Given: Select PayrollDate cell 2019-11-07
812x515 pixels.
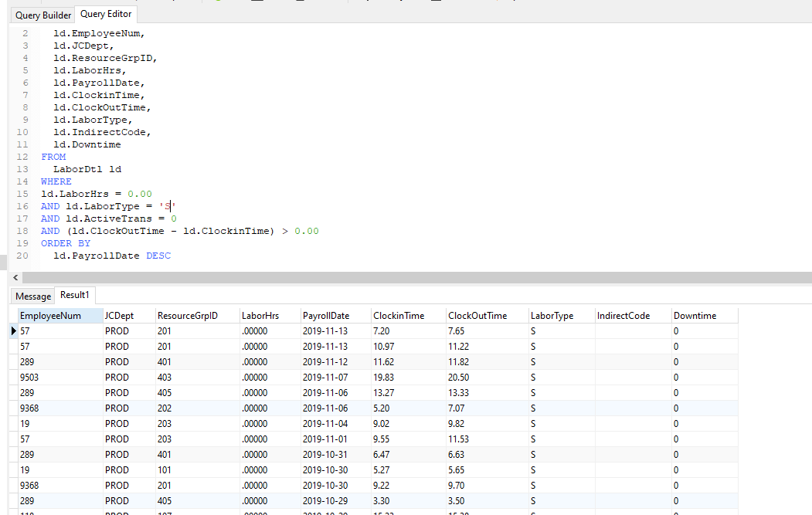Looking at the screenshot, I should (336, 378).
